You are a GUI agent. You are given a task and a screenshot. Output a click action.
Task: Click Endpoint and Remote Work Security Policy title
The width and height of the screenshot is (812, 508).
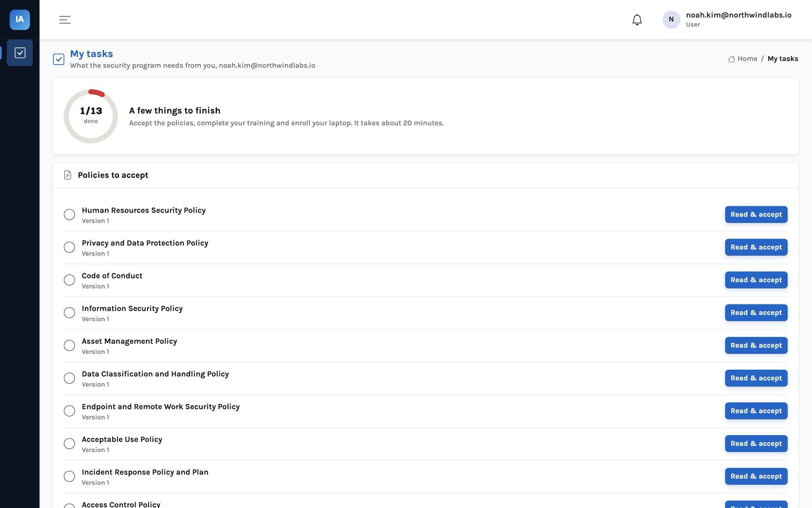[160, 406]
